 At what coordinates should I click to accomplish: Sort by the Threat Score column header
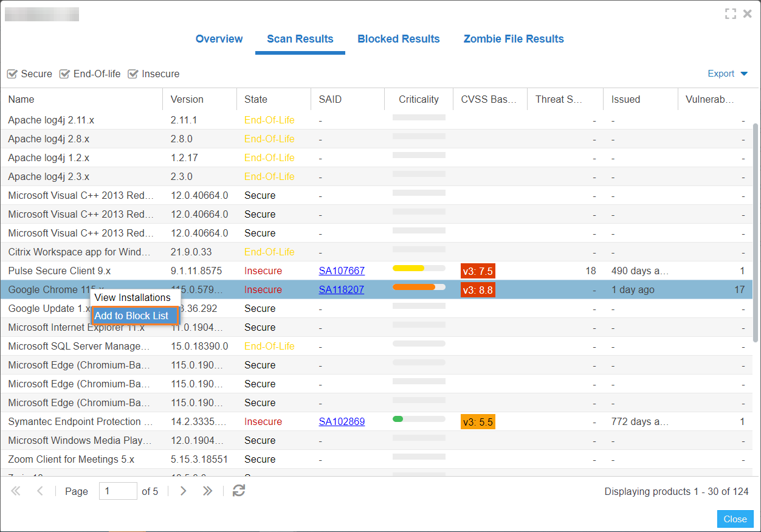pos(565,100)
